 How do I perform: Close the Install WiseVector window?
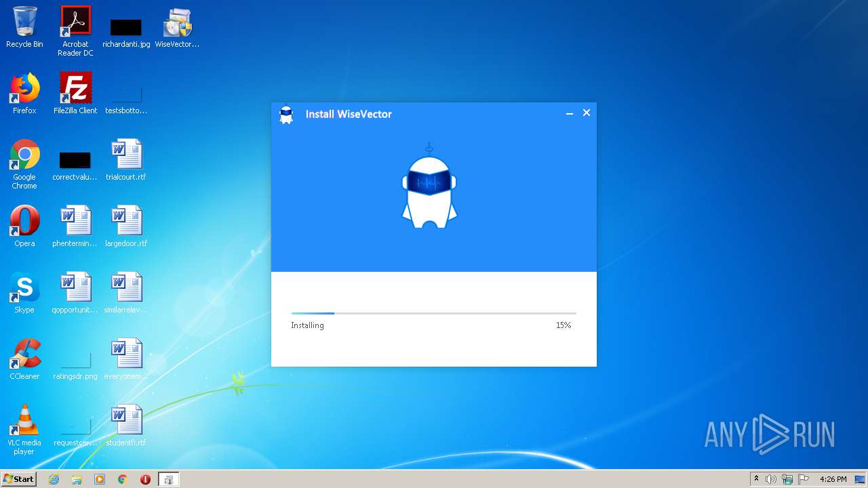pos(587,113)
